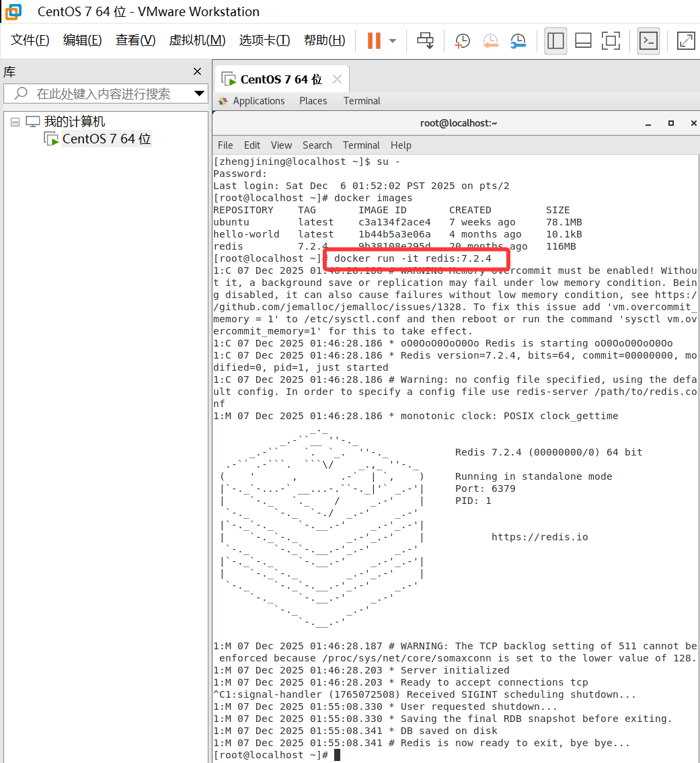Open the Terminal menu in the guest terminal
This screenshot has height=763, width=700.
tap(361, 145)
